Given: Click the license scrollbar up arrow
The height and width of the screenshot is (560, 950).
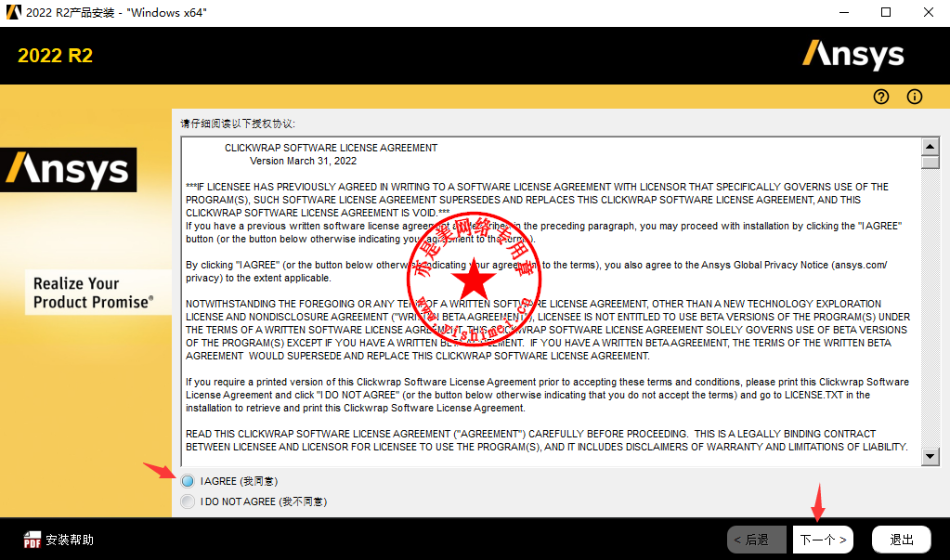Looking at the screenshot, I should pos(930,146).
